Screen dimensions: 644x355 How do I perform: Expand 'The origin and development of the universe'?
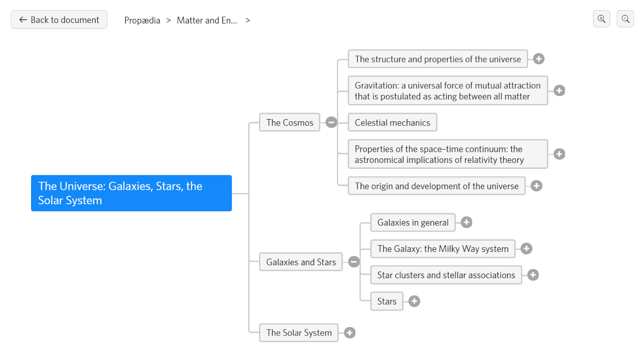(x=537, y=186)
